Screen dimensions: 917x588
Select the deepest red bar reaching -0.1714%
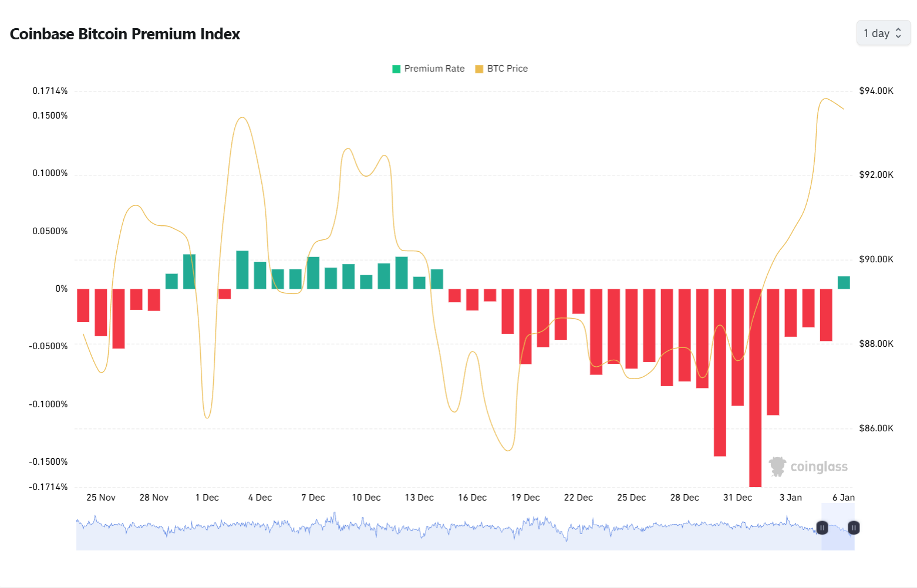[755, 387]
